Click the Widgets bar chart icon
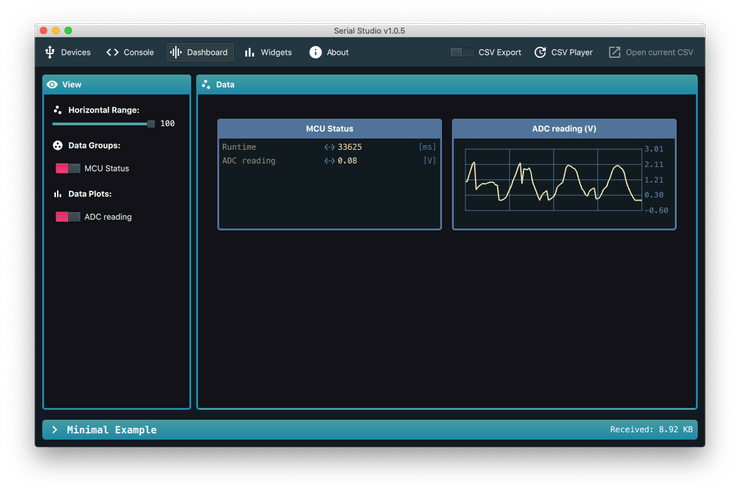740x493 pixels. click(249, 52)
